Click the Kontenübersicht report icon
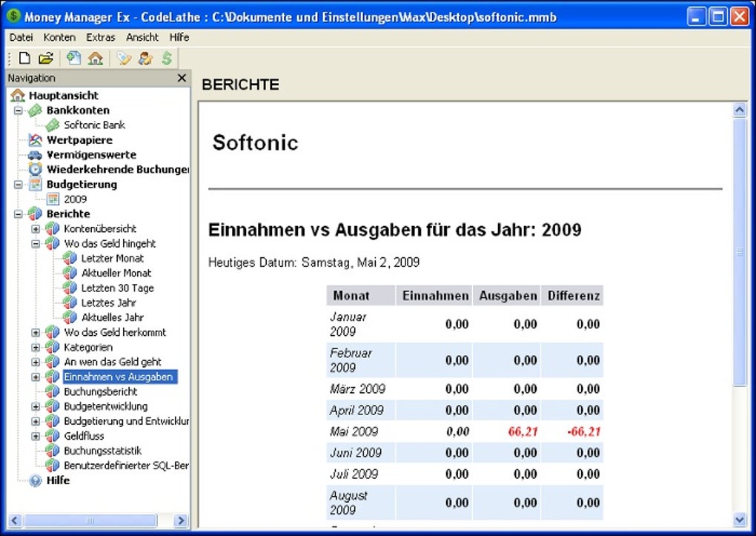Viewport: 756px width, 536px height. coord(52,228)
